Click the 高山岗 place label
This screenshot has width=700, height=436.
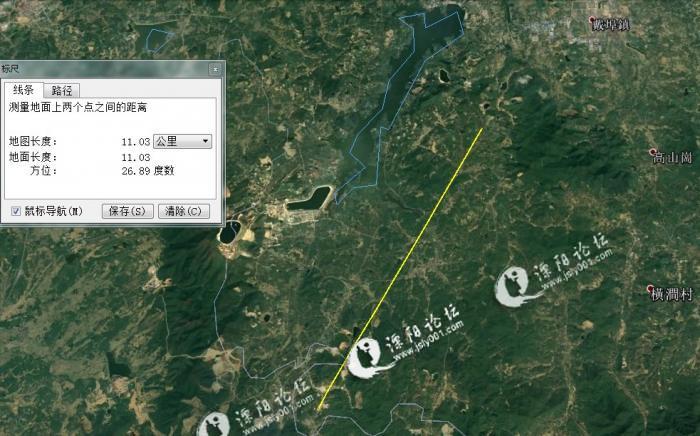click(x=673, y=158)
